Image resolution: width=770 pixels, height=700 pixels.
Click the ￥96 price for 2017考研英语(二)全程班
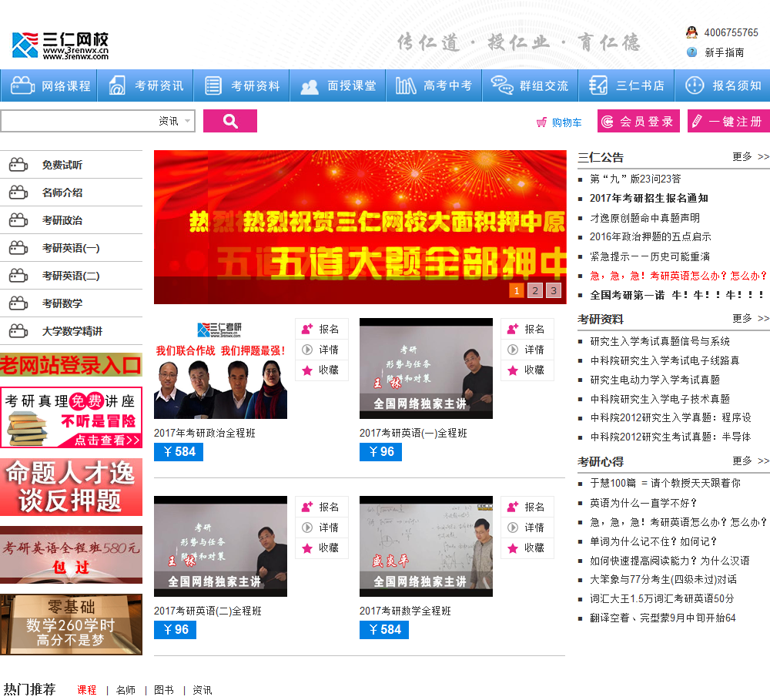tap(175, 630)
